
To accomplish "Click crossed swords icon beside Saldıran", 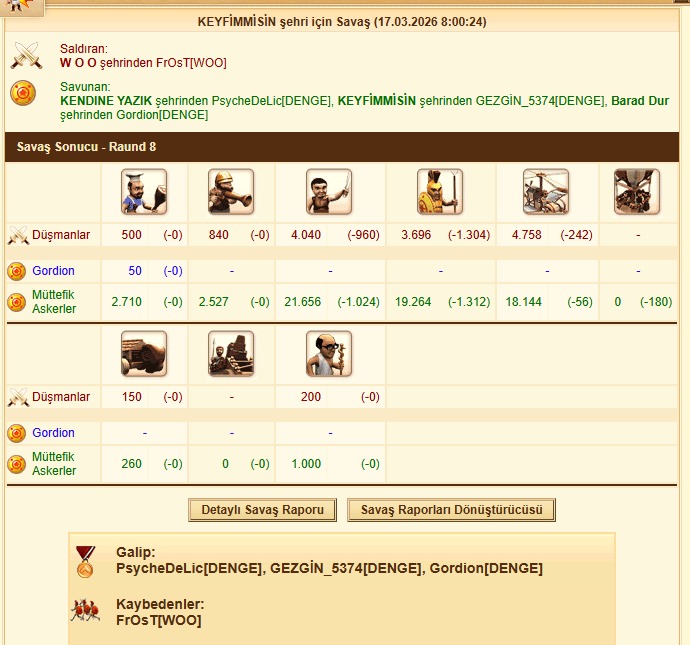I will click(26, 55).
